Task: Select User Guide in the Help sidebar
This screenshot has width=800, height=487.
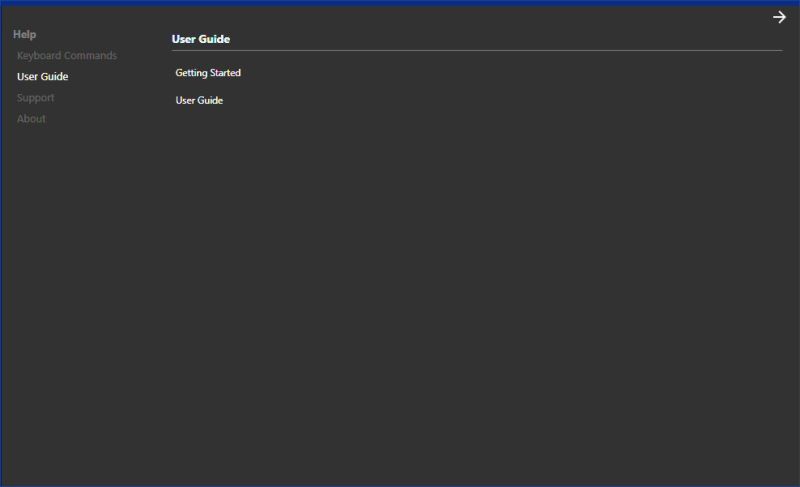Action: 42,77
